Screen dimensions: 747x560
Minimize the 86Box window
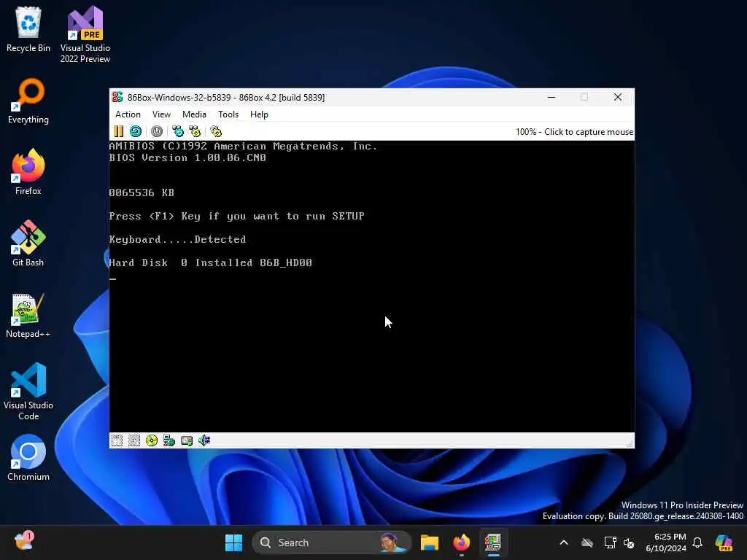(551, 97)
